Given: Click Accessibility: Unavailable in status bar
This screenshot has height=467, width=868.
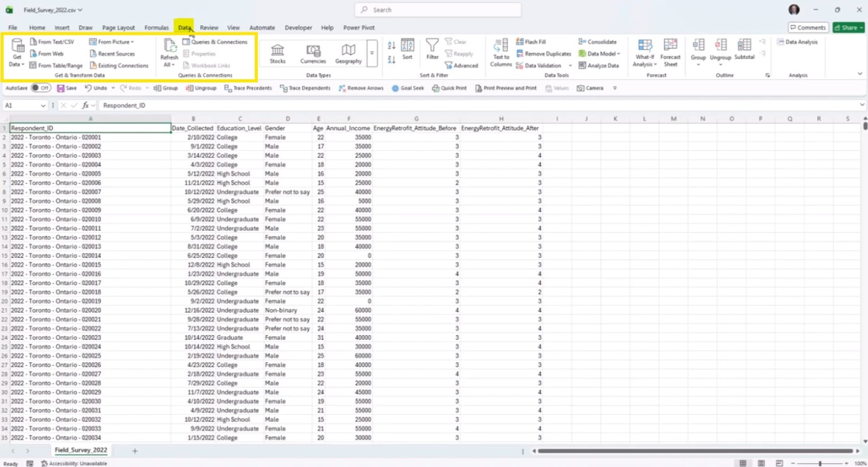Looking at the screenshot, I should pyautogui.click(x=74, y=463).
